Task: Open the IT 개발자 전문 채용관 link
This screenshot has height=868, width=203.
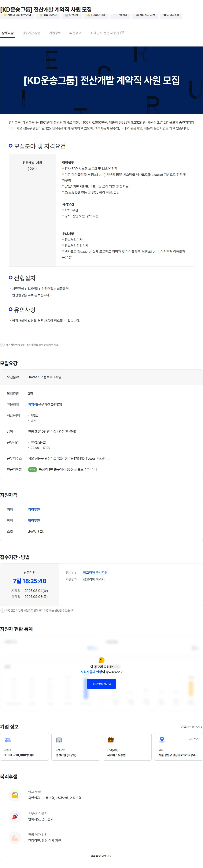Action: 106,33
